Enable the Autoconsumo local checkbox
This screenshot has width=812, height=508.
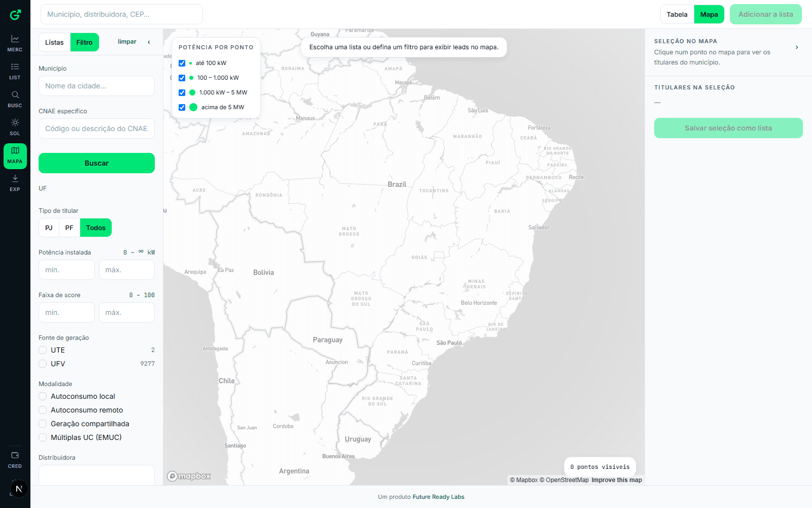pyautogui.click(x=43, y=396)
